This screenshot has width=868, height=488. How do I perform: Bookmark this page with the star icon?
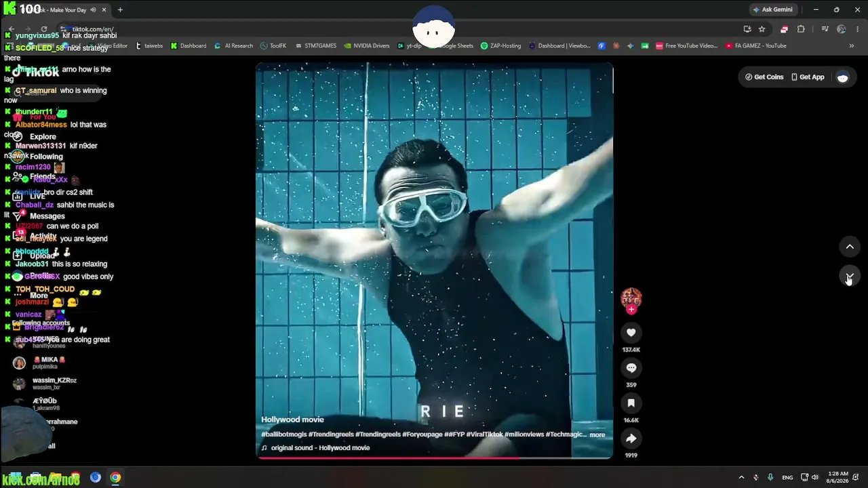coord(762,29)
